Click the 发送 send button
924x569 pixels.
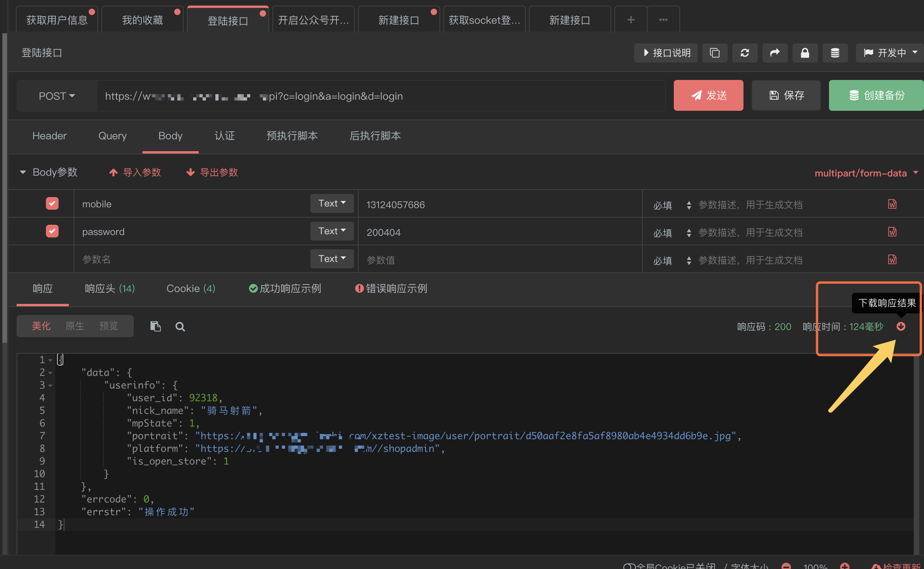(708, 95)
